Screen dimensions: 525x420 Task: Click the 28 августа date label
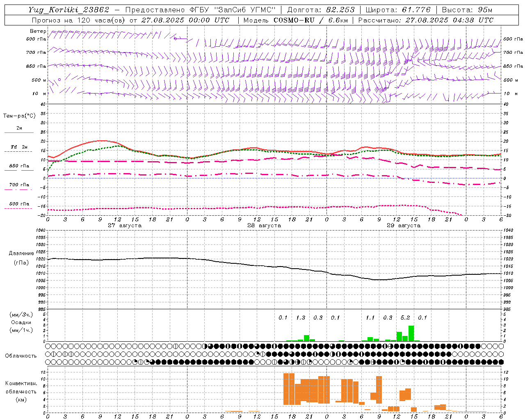(264, 226)
